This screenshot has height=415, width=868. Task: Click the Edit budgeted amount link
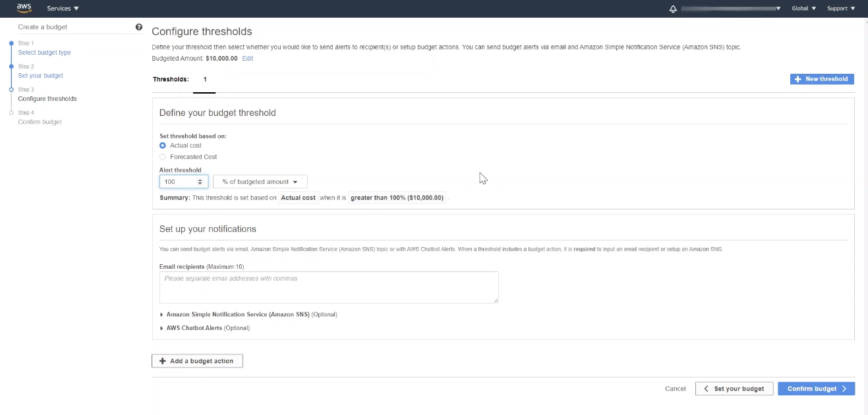click(247, 59)
